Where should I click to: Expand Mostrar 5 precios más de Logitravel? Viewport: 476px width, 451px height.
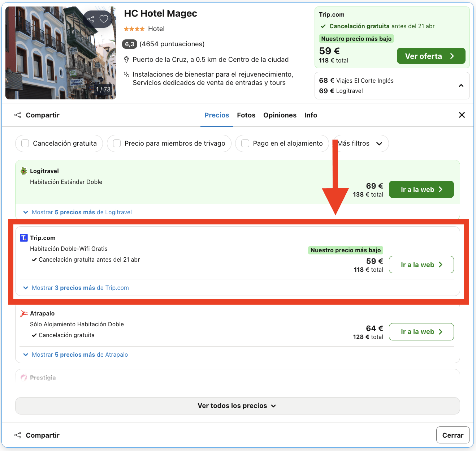point(82,212)
